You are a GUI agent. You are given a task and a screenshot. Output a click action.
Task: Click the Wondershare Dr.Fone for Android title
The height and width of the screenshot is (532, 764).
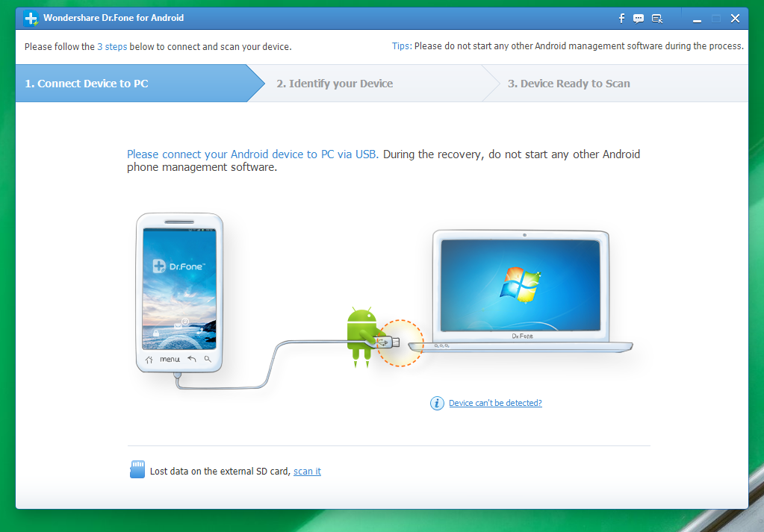click(114, 18)
